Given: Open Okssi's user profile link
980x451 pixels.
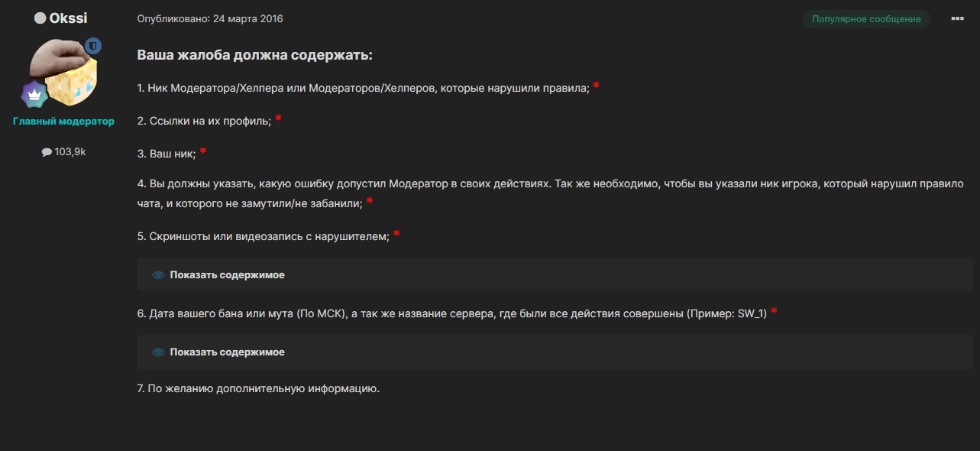Looking at the screenshot, I should 68,18.
